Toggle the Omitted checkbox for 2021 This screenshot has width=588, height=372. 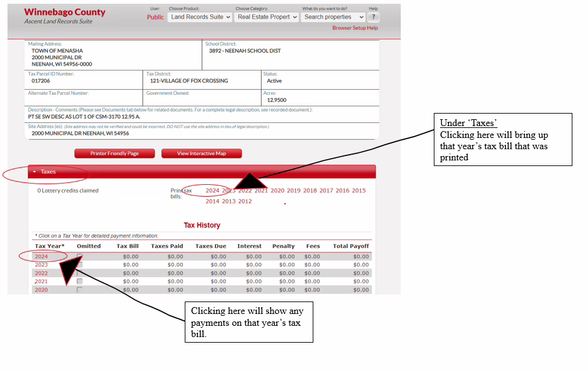[79, 281]
